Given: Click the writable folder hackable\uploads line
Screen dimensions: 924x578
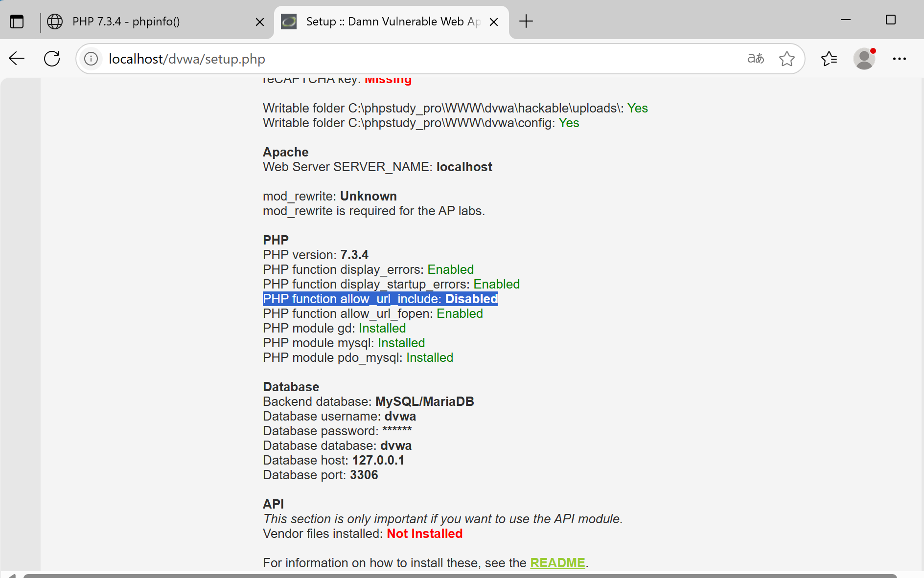Looking at the screenshot, I should click(x=455, y=108).
